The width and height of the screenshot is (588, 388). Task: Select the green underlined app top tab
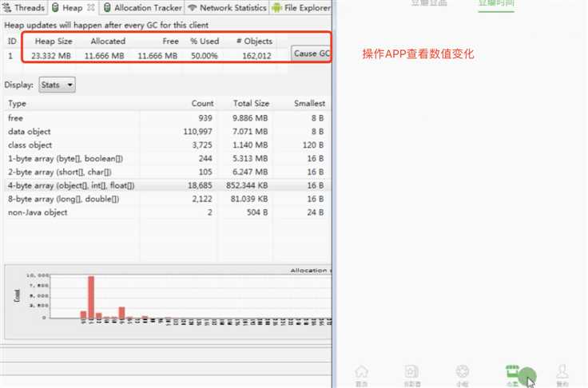[496, 5]
